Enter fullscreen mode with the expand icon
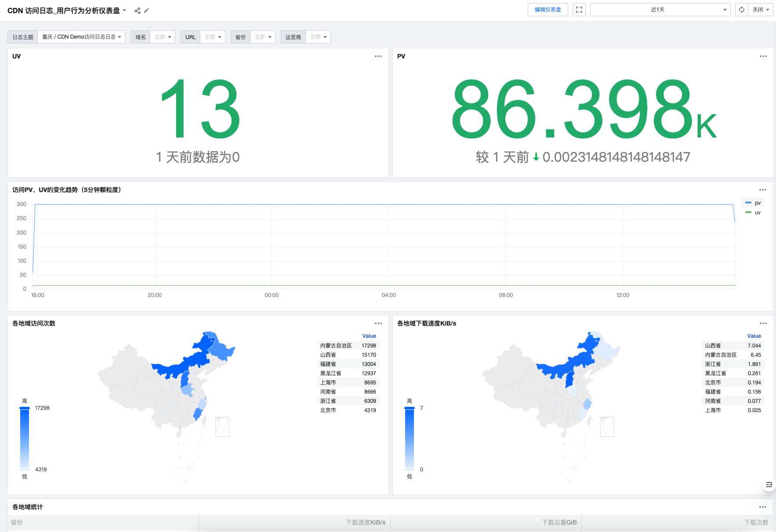Viewport: 776px width, 532px height. click(x=579, y=10)
